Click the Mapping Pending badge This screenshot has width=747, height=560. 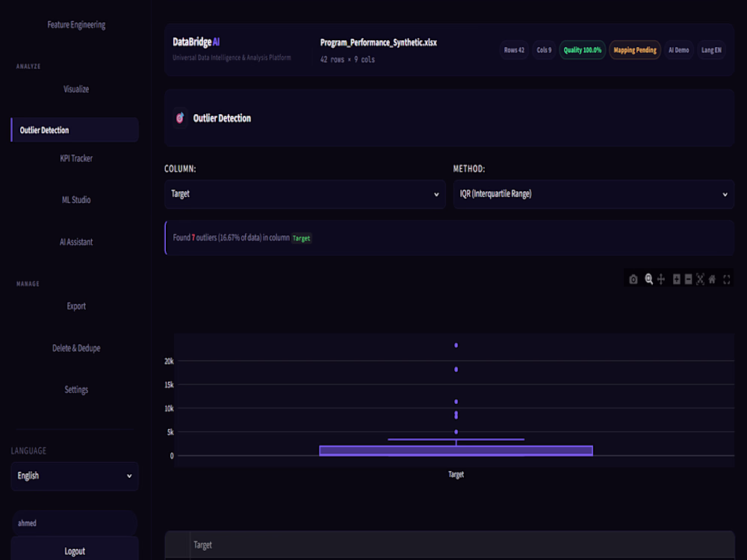(x=634, y=50)
